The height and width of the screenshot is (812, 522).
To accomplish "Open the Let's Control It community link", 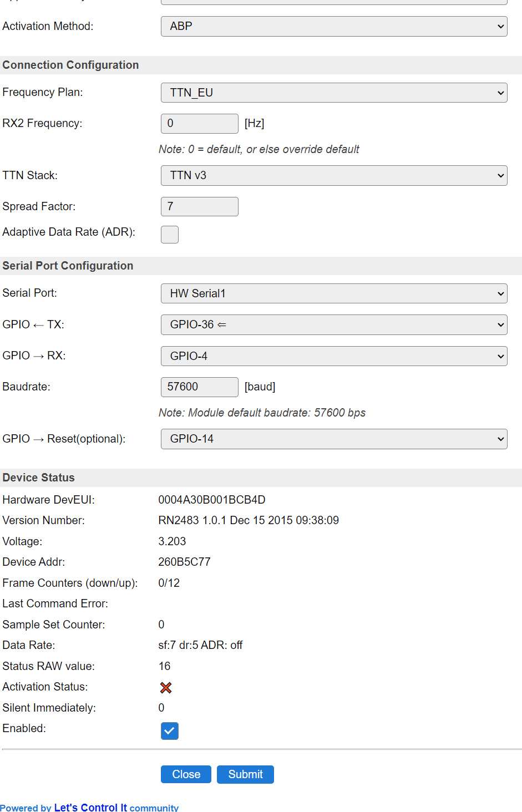I will pos(90,808).
